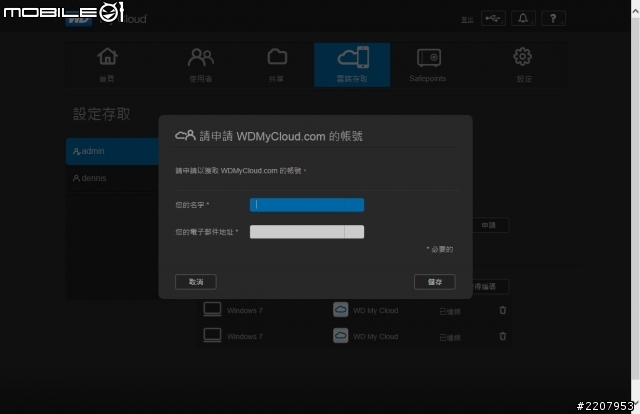Click the Save button in dialog
The image size is (640, 414).
(x=435, y=282)
